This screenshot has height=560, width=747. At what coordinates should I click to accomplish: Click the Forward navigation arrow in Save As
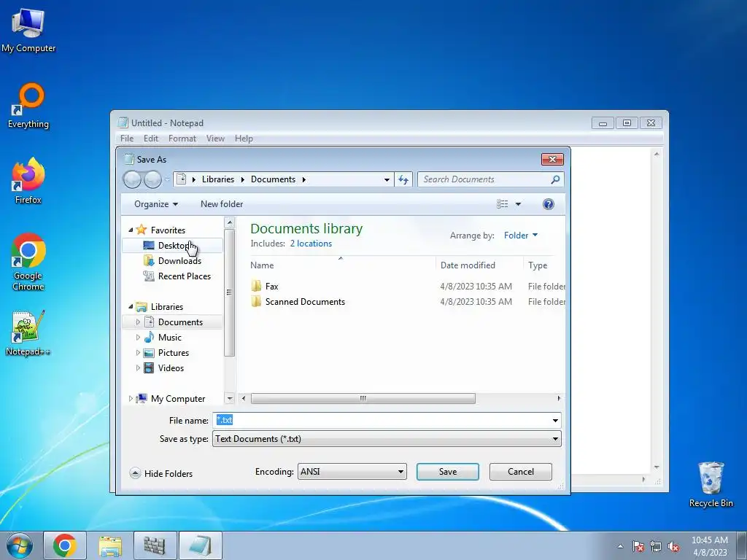click(x=152, y=179)
